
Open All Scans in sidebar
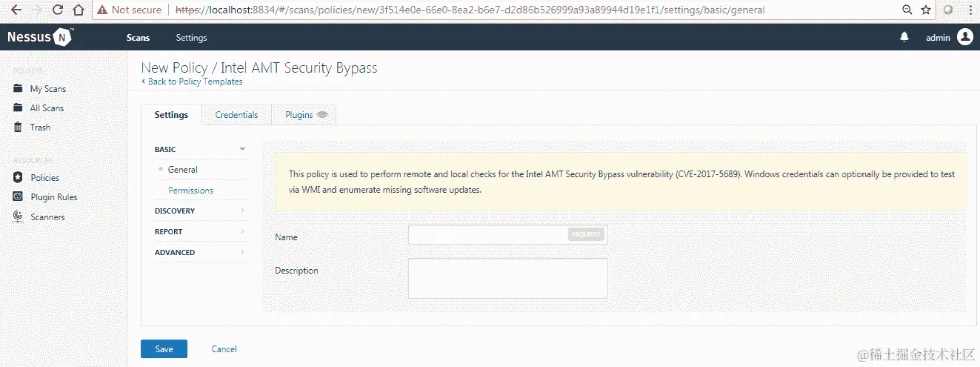47,108
